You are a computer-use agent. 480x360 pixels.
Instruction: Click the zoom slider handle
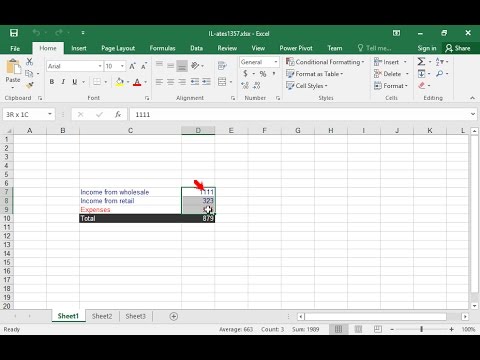pos(421,329)
